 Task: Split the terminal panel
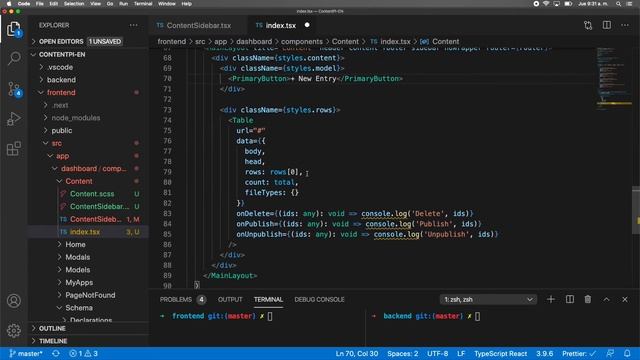pyautogui.click(x=570, y=299)
